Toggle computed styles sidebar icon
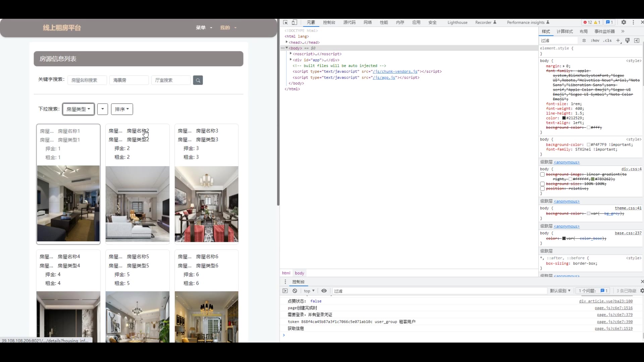Screen dimensions: 644x362 [x=637, y=41]
